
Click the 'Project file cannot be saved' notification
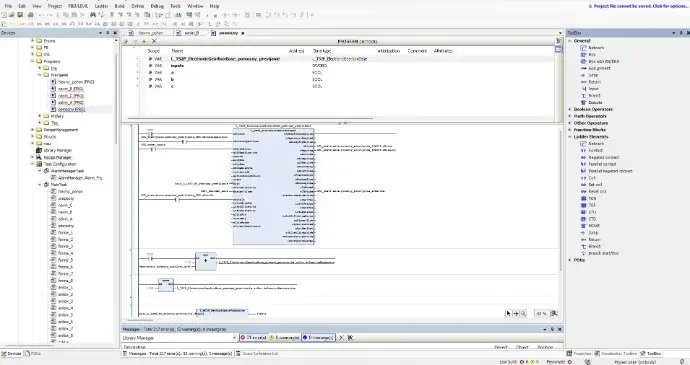[x=638, y=6]
